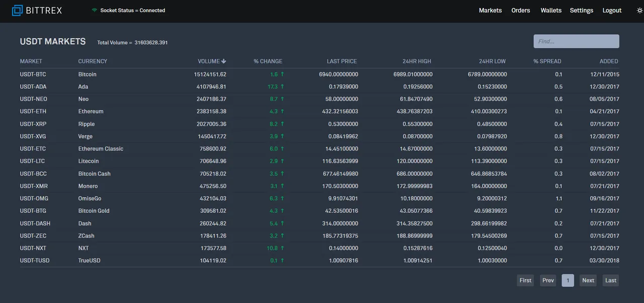Image resolution: width=644 pixels, height=303 pixels.
Task: Click the up arrow in Bitcoin Gold row
Action: click(282, 211)
